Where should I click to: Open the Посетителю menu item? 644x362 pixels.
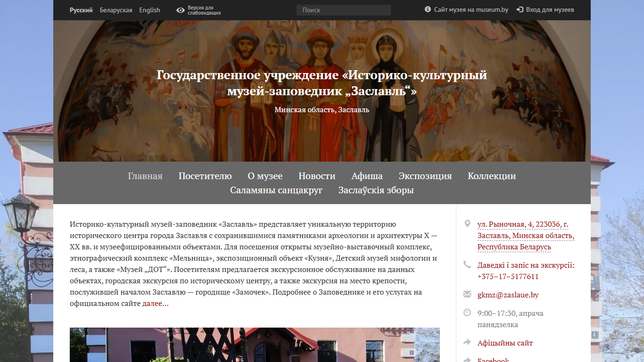pos(205,176)
